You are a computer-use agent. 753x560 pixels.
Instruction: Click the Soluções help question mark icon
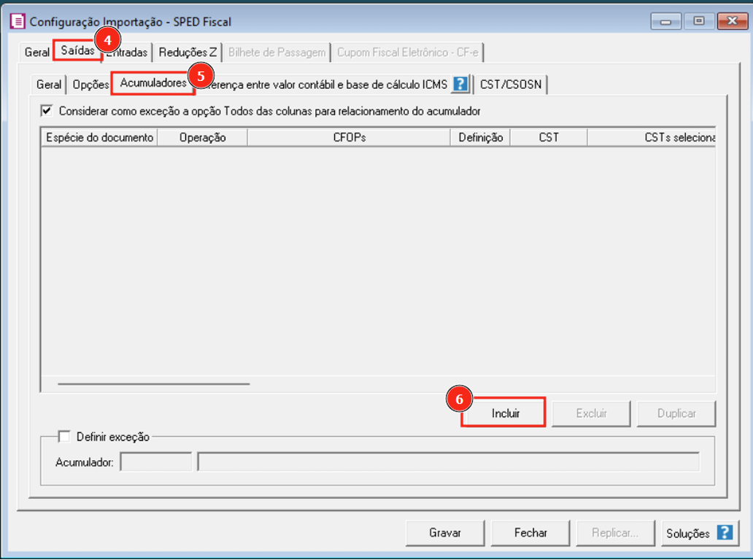click(x=724, y=533)
